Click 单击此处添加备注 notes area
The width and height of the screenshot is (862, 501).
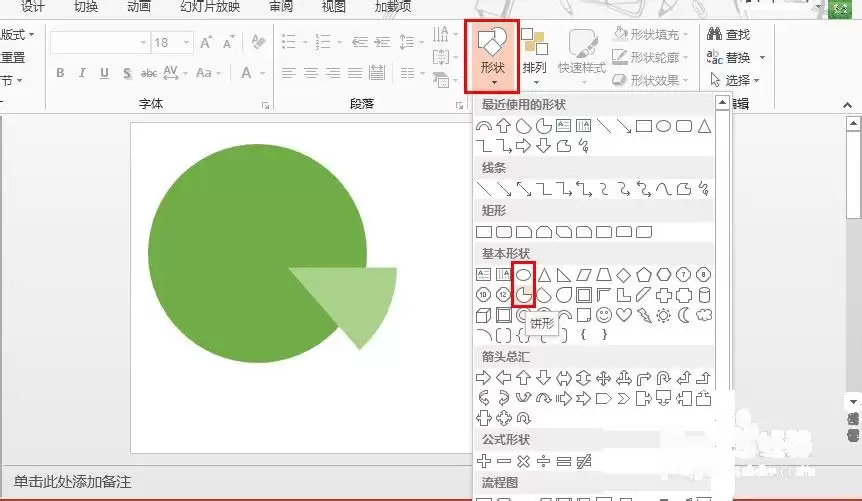click(x=73, y=482)
